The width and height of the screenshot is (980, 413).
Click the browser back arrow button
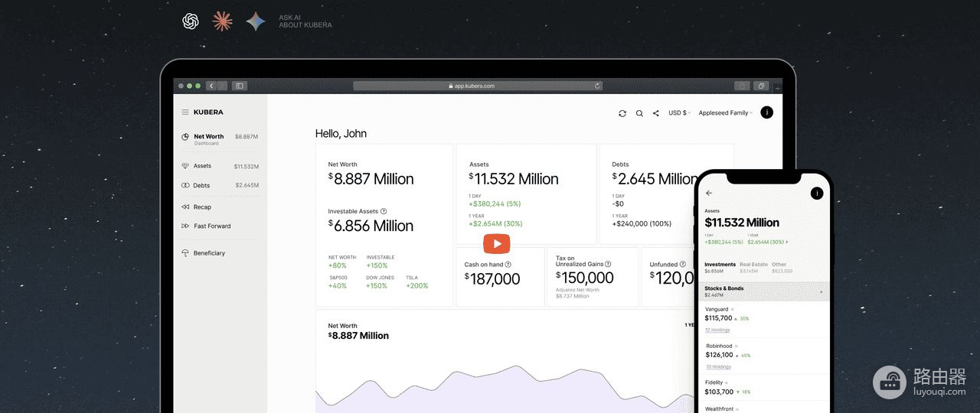pos(211,86)
